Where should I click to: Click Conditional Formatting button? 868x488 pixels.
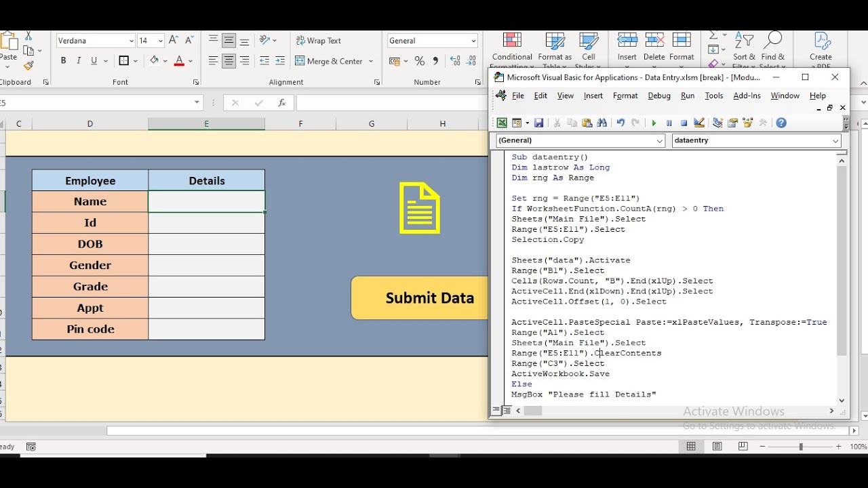[x=512, y=49]
